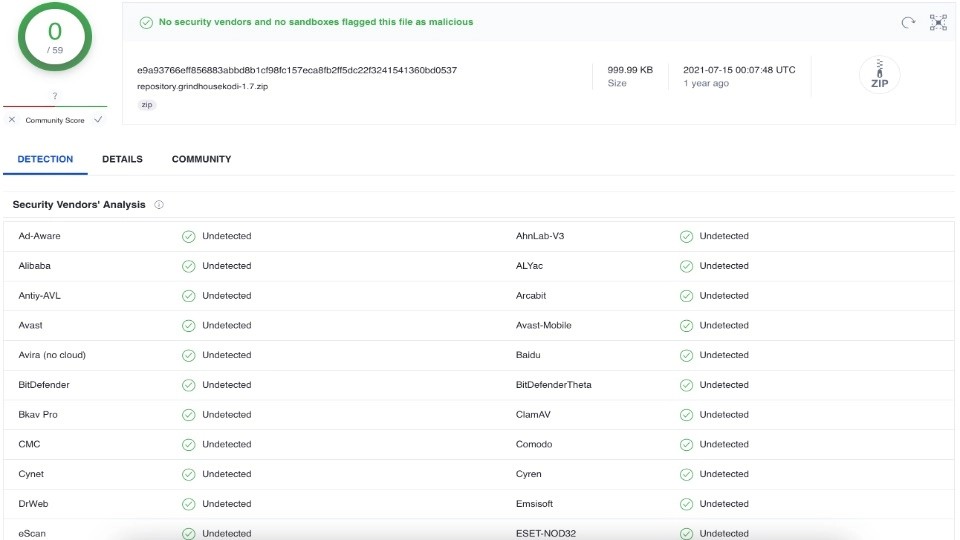Screen dimensions: 960x540
Task: Select the Detection tab
Action: [45, 159]
